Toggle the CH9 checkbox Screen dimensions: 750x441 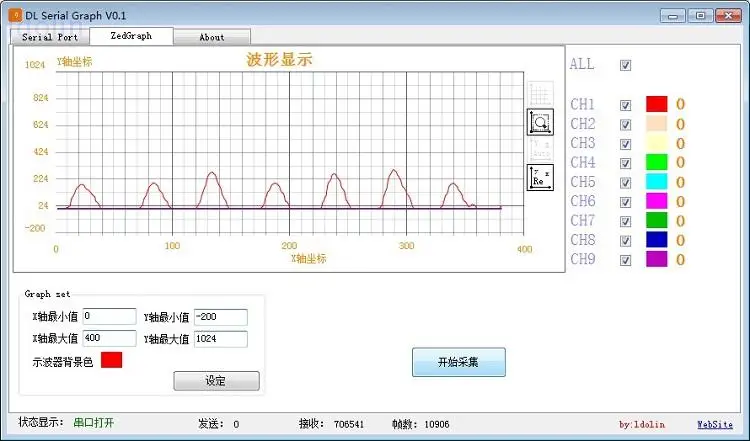coord(625,260)
